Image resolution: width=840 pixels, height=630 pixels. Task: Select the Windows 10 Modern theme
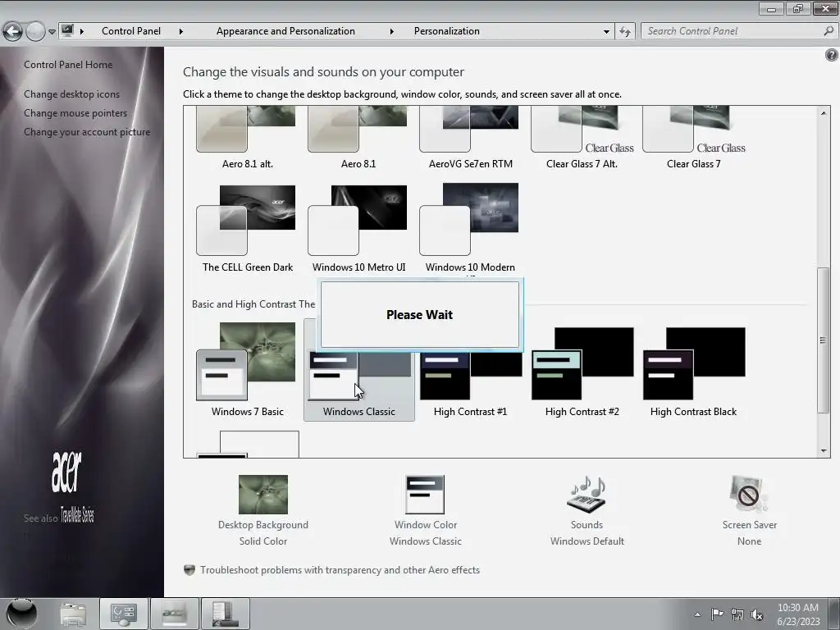[x=470, y=229]
